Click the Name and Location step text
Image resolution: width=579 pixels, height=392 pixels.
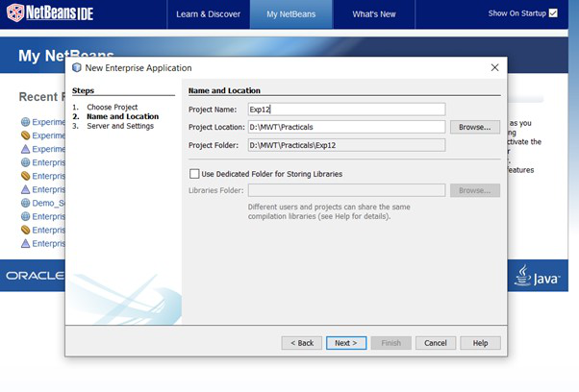pos(122,116)
